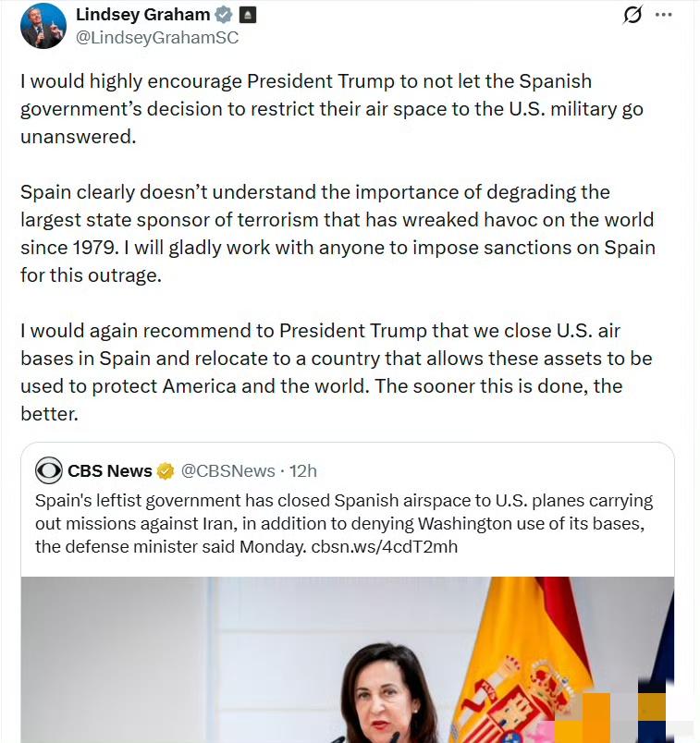Click the Grok icon on the post
Viewport: 700px width, 743px height.
[x=632, y=15]
